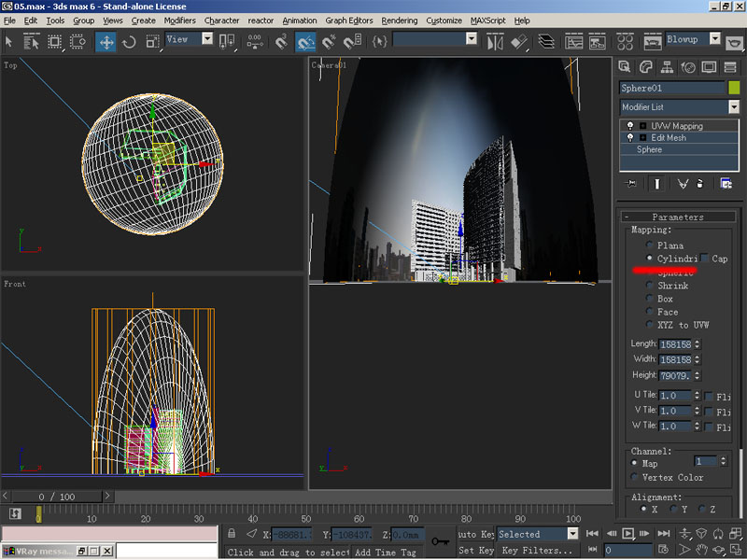
Task: Click the Pin Stack icon
Action: point(632,184)
